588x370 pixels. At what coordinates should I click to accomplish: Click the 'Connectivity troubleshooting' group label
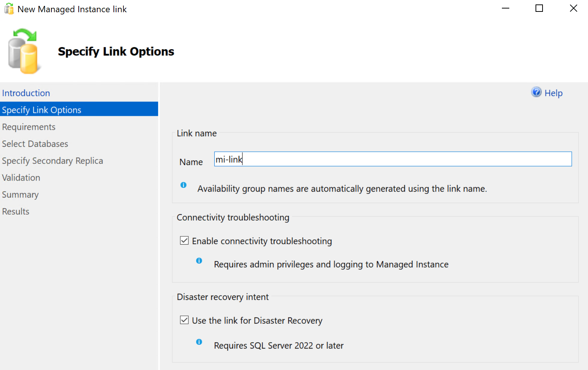pyautogui.click(x=233, y=217)
